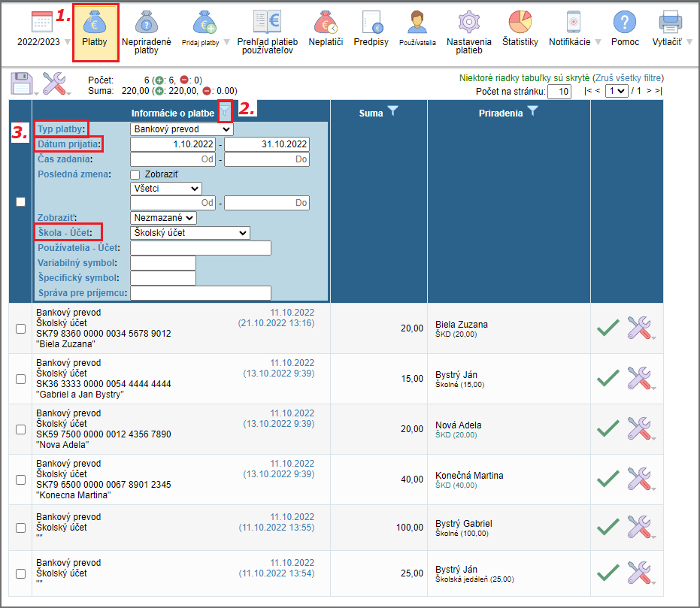Check the 25,00 Bystrý Ján row
The width and height of the screenshot is (700, 608).
pos(20,573)
